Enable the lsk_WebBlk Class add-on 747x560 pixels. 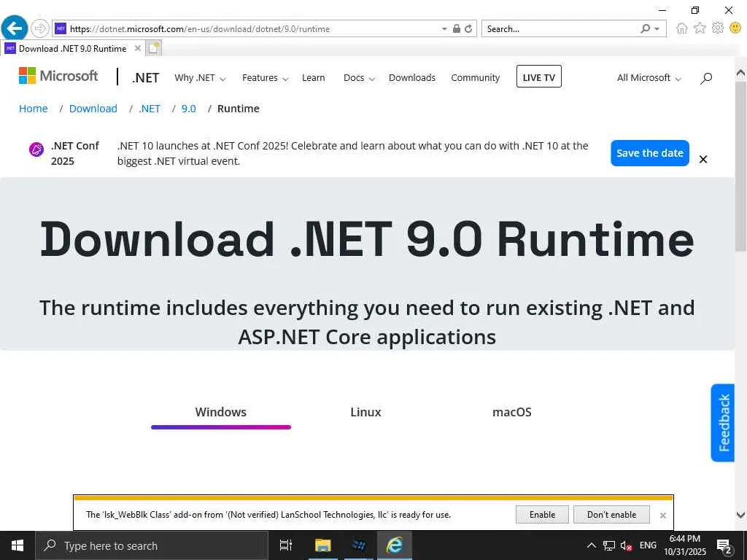pyautogui.click(x=542, y=514)
